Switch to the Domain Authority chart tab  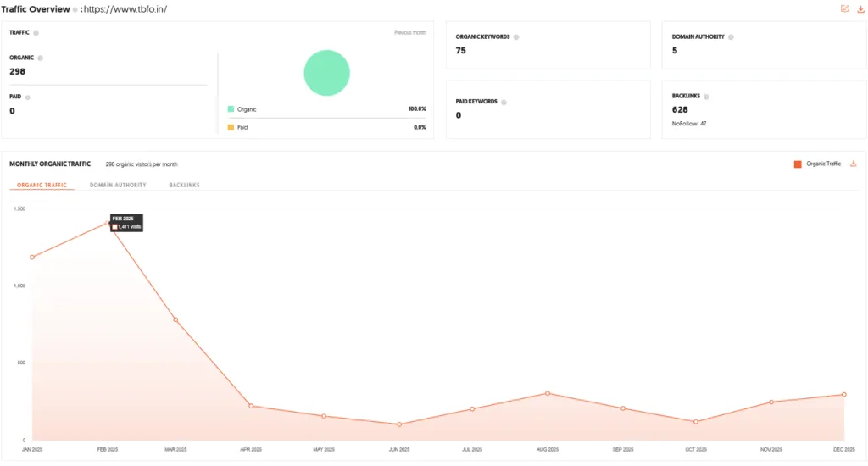point(118,185)
